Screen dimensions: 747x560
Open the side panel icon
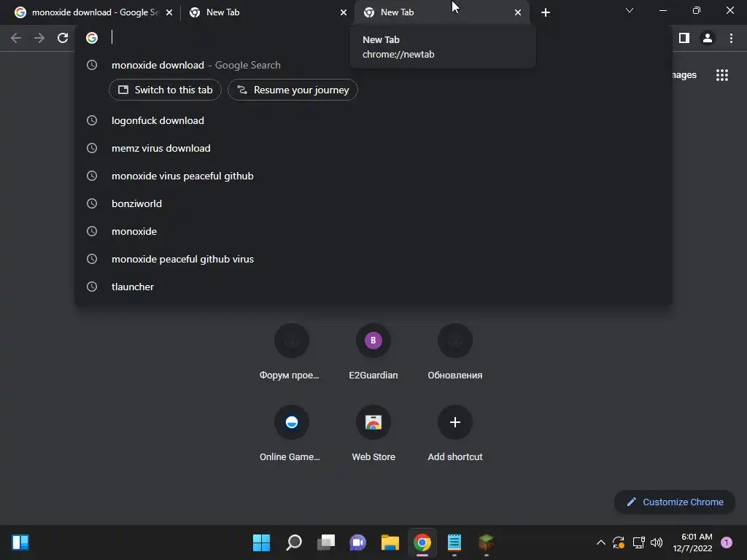click(x=684, y=38)
